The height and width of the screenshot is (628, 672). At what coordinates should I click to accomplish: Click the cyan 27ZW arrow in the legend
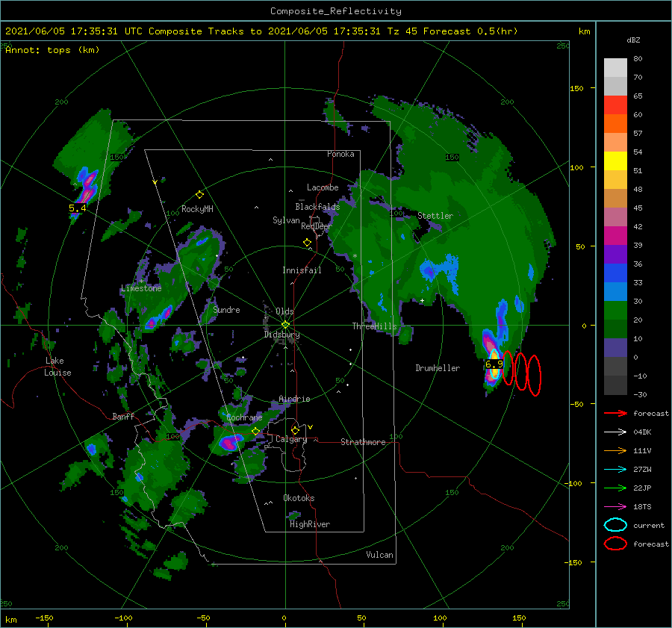615,470
